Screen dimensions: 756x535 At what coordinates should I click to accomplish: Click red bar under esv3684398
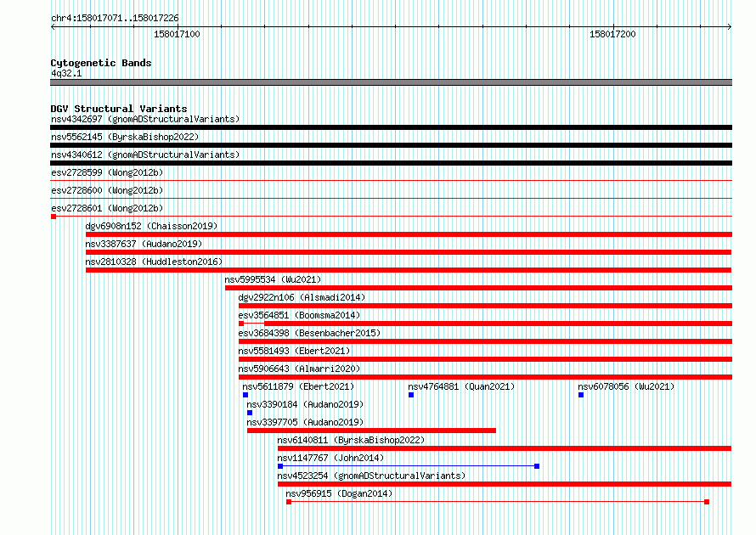pos(486,341)
